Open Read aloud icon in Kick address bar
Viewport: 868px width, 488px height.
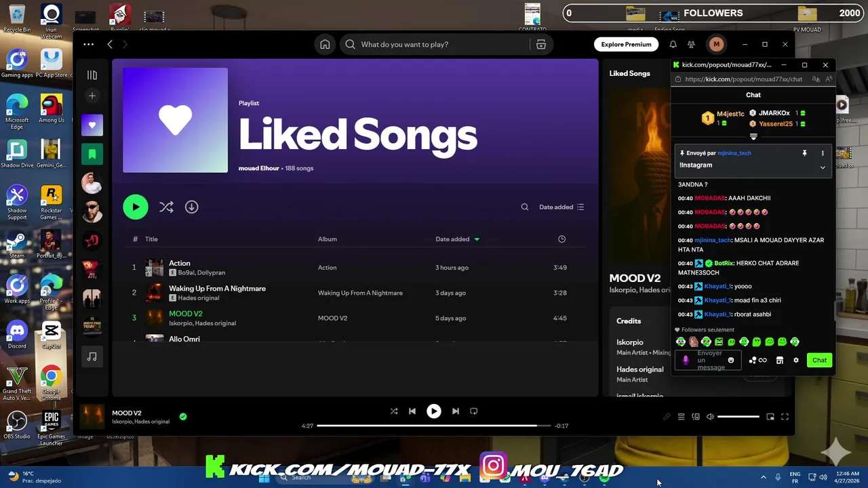(x=829, y=79)
